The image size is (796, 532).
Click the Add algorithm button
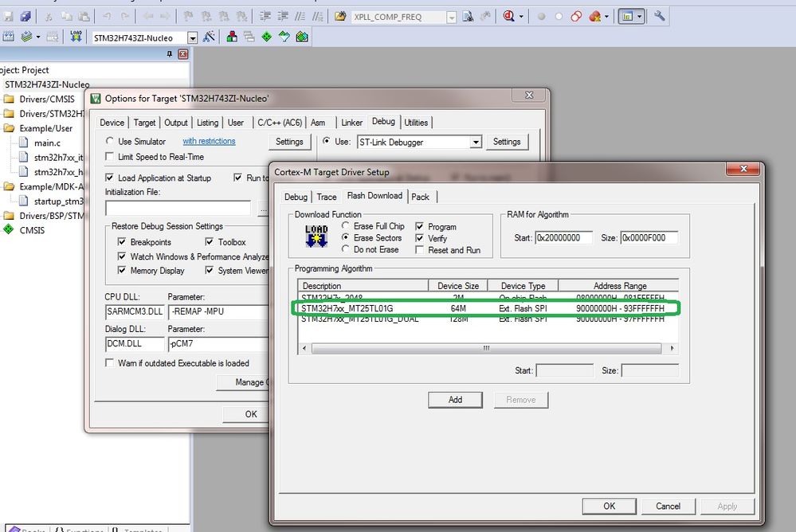455,400
